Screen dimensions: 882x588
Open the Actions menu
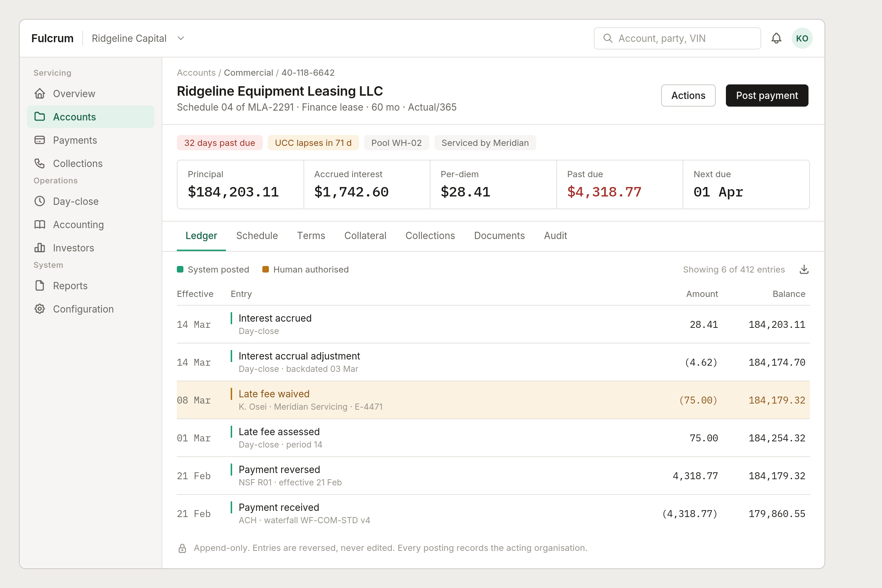pos(688,95)
